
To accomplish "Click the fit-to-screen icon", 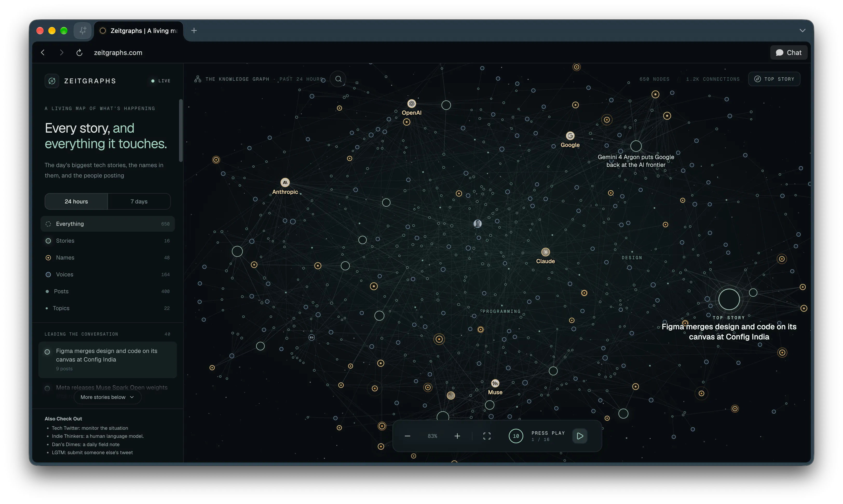I will click(x=487, y=436).
